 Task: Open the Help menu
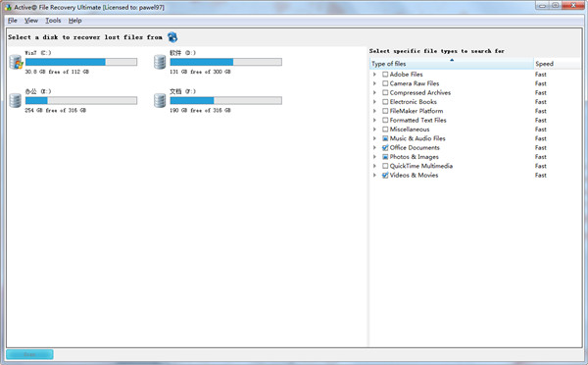(x=75, y=21)
